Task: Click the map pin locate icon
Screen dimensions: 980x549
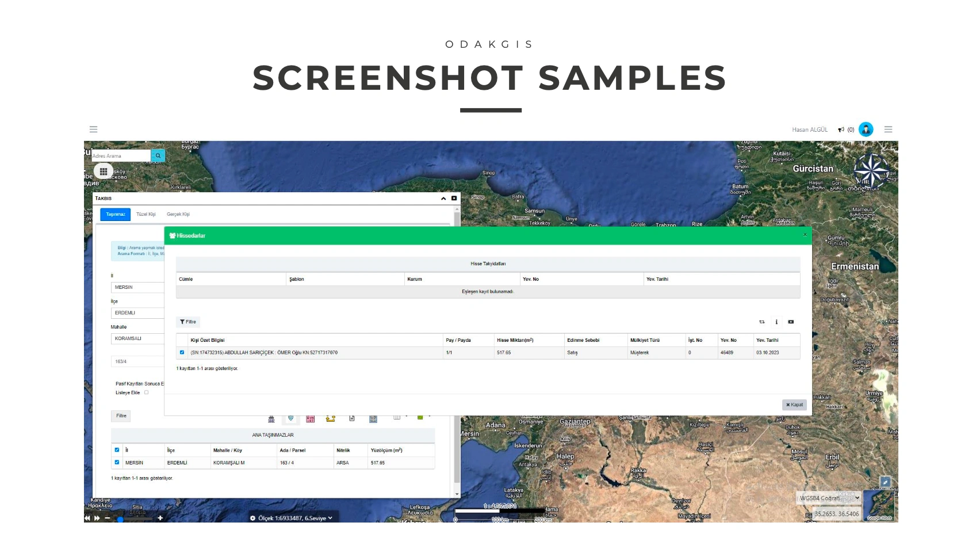Action: coord(291,418)
